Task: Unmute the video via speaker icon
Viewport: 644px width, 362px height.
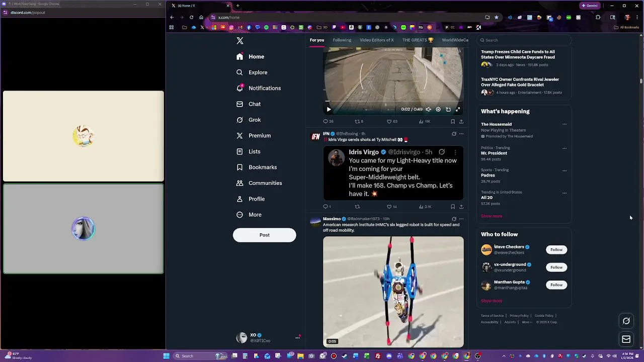Action: (x=429, y=109)
